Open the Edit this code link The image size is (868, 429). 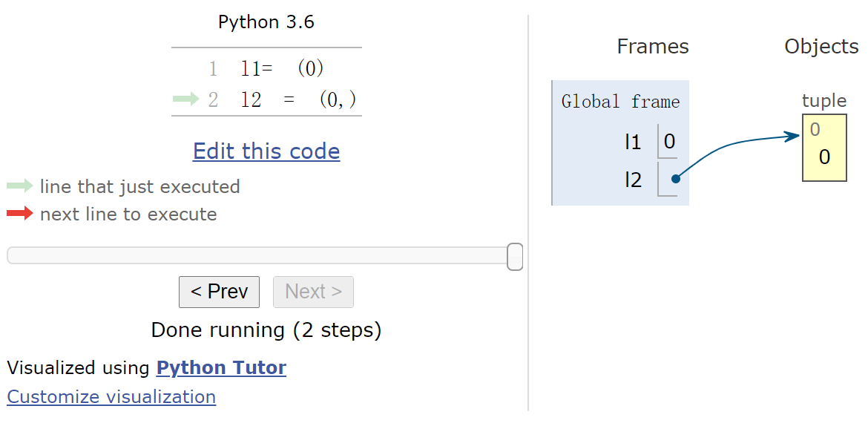tap(266, 151)
